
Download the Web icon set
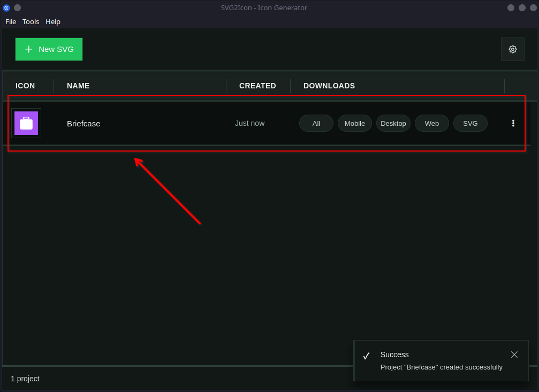[431, 123]
